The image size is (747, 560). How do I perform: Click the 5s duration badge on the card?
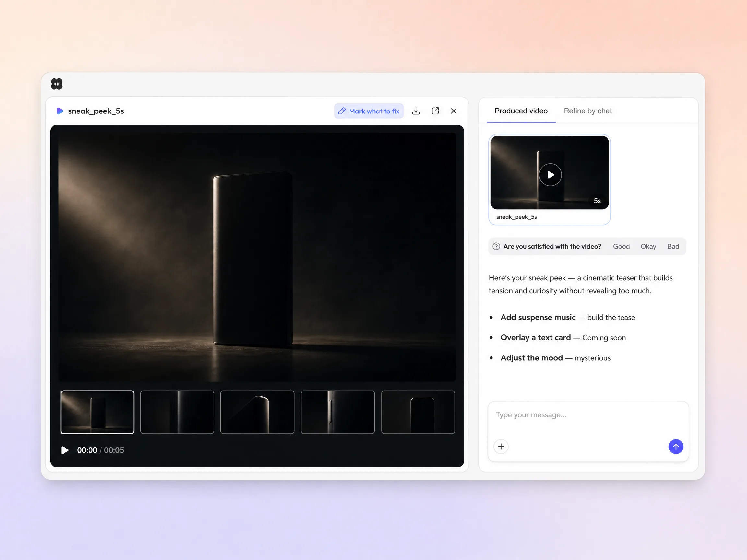598,201
